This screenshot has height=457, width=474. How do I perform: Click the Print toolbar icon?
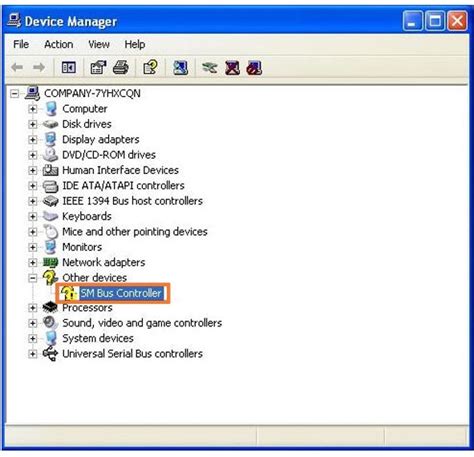121,68
